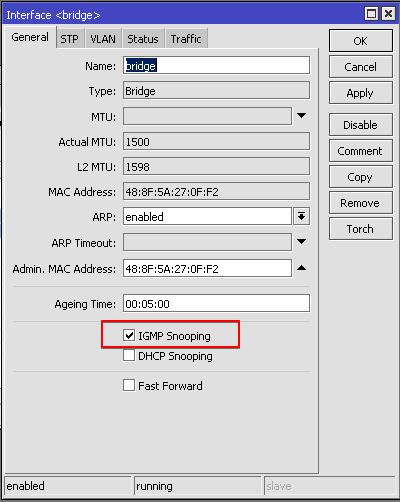
Task: Maximize the Interface bridge window
Action: (x=371, y=14)
